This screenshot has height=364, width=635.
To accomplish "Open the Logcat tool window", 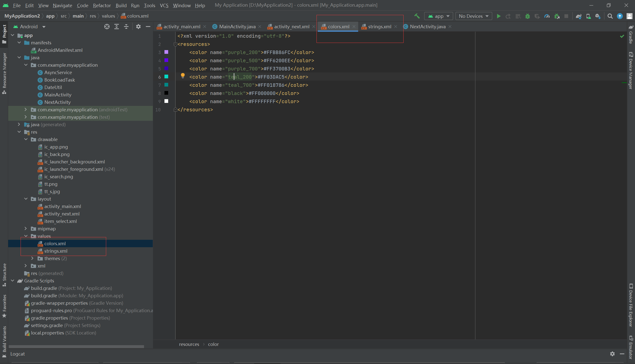I will [18, 354].
